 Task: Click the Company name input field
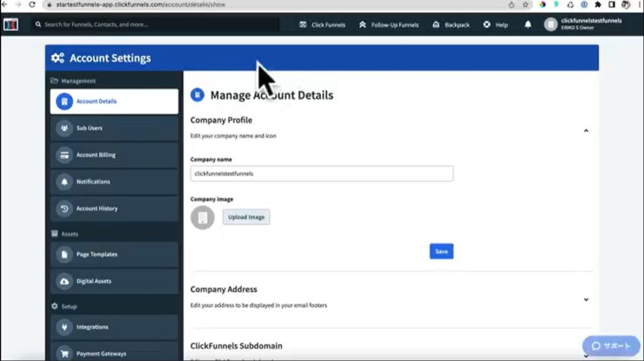click(x=321, y=174)
